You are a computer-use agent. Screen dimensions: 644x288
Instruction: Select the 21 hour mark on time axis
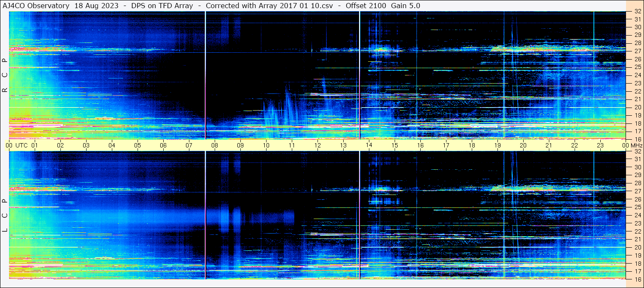pos(549,145)
